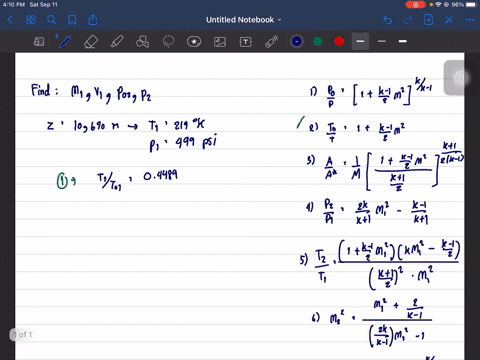Select the middle stroke thickness preset
Image resolution: width=480 pixels, height=360 pixels.
[x=382, y=41]
